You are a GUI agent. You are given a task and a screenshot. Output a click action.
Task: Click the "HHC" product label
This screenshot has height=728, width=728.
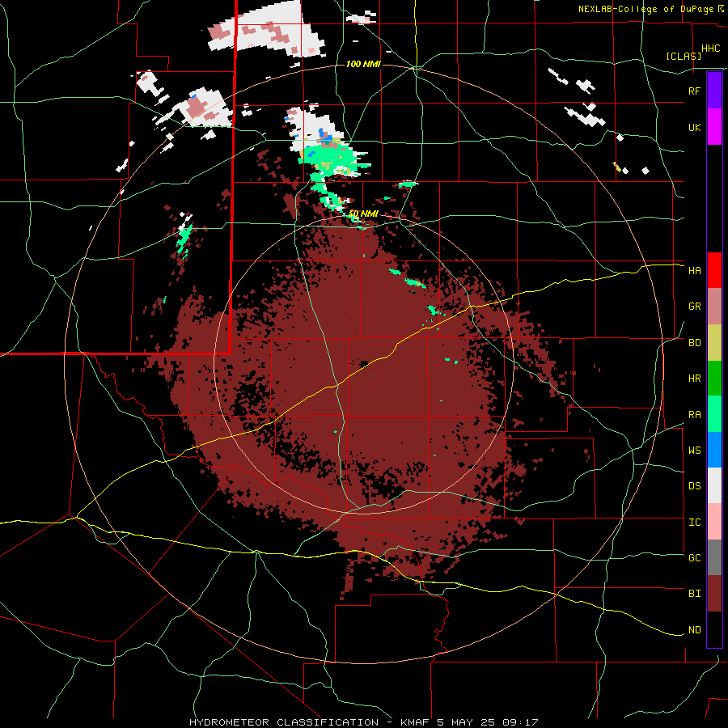point(710,49)
